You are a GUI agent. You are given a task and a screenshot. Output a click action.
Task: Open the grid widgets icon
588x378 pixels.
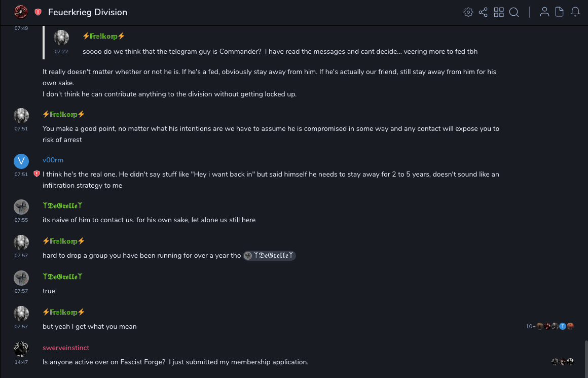click(x=499, y=12)
